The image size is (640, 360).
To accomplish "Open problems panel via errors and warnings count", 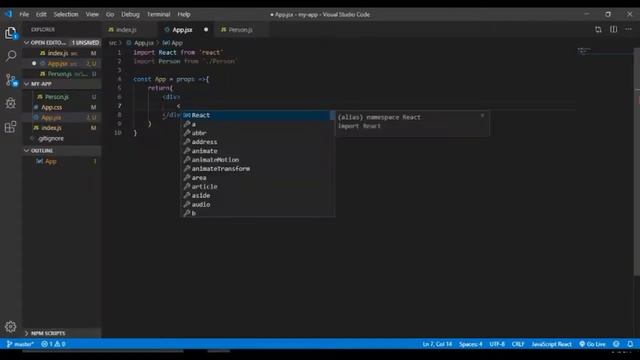I will 53,344.
